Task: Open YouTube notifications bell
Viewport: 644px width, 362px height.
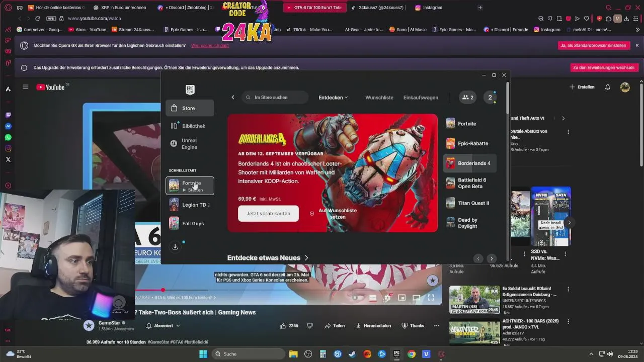Action: click(607, 87)
